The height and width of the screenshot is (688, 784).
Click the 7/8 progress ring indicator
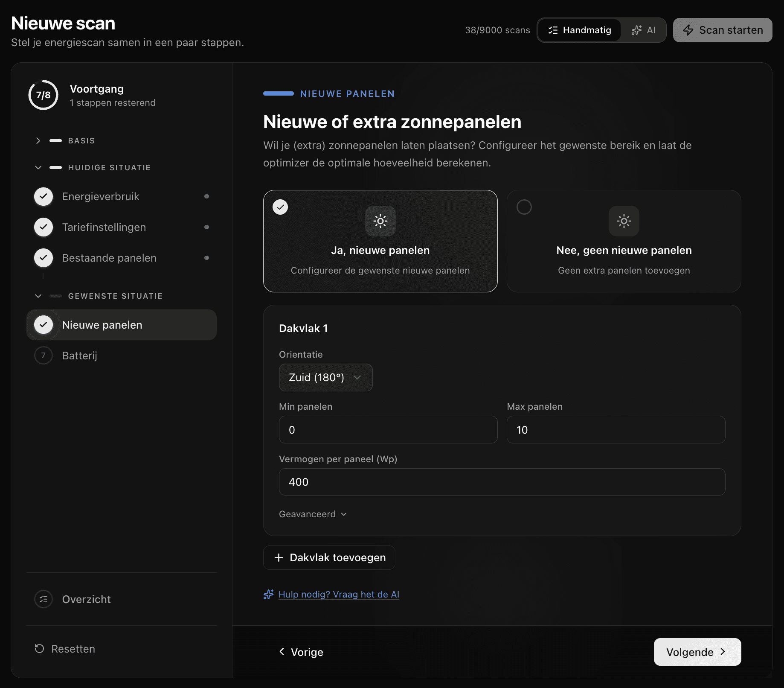pyautogui.click(x=43, y=95)
